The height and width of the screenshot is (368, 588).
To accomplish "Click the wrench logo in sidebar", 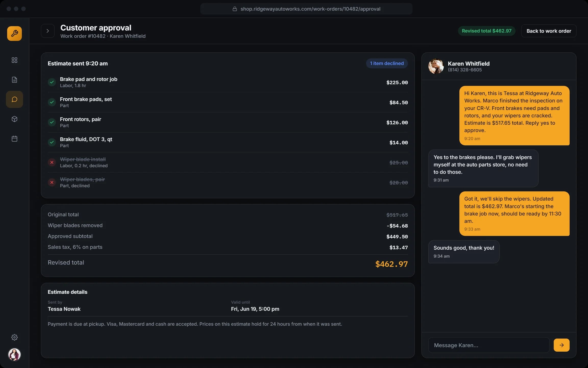I will coord(14,33).
